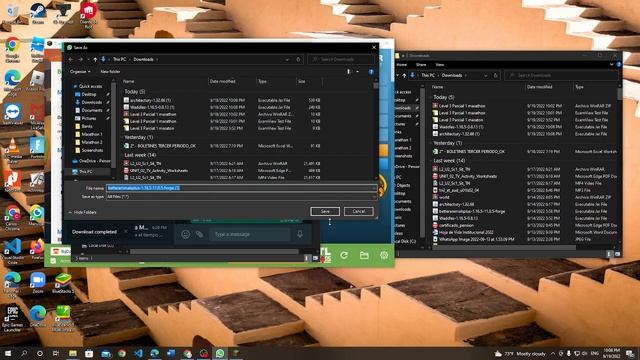Select Quick access in Save As sidebar
640x360 pixels.
click(x=90, y=86)
